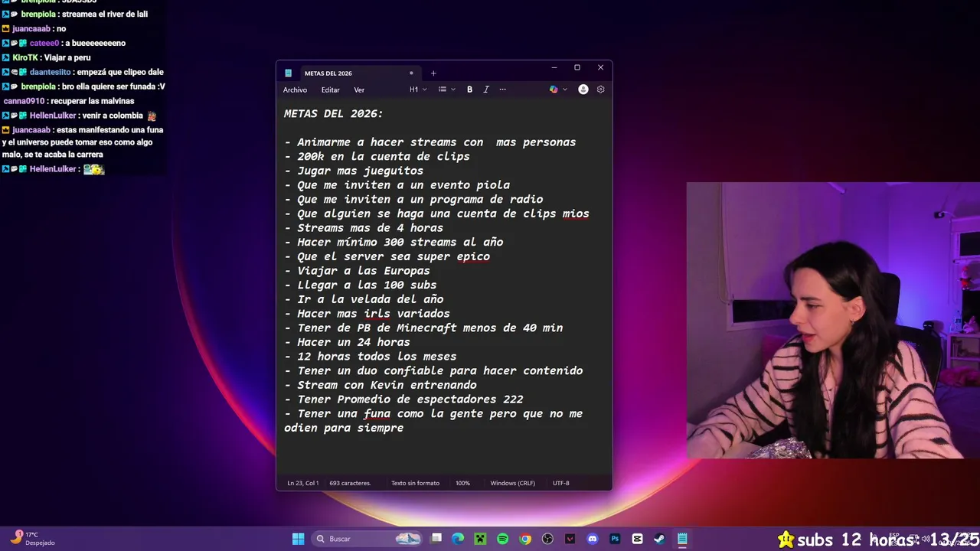The image size is (980, 551).
Task: Open Notepad settings gear
Action: pos(600,90)
